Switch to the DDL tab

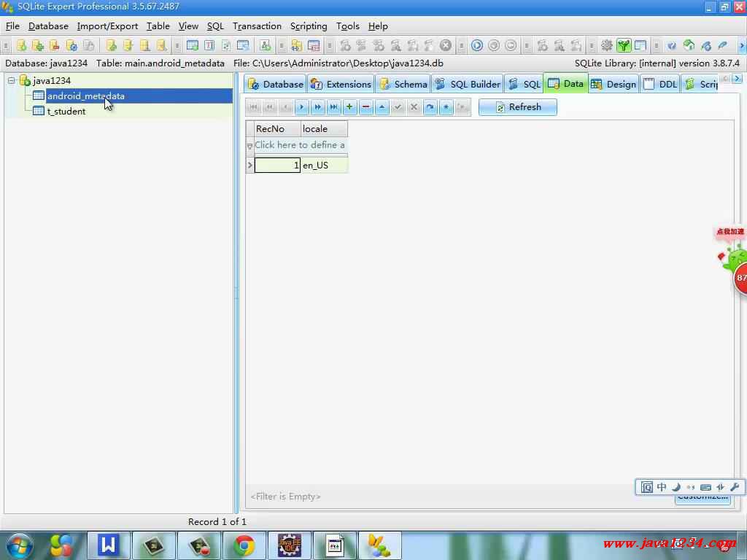pos(660,85)
